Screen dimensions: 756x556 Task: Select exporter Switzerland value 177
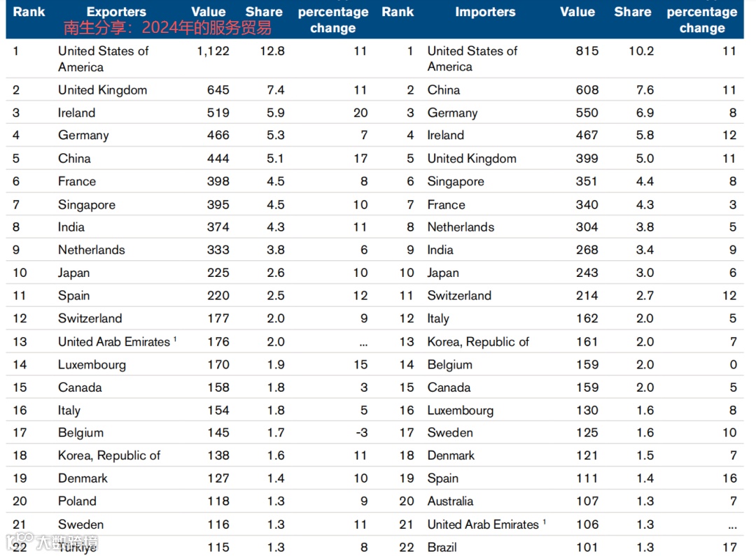(218, 318)
